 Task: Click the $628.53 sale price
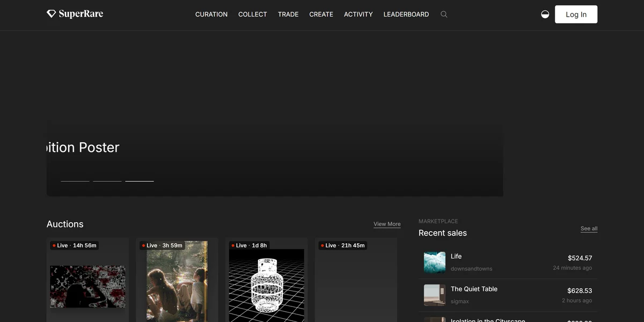click(580, 291)
